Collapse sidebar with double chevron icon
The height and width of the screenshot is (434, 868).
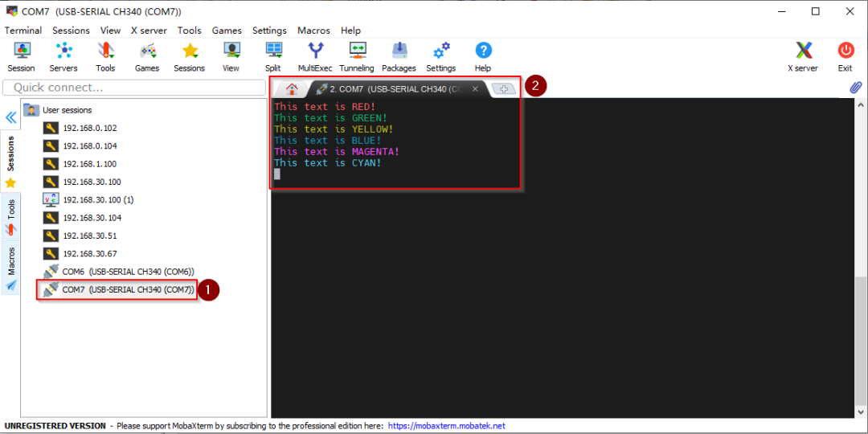click(x=11, y=117)
